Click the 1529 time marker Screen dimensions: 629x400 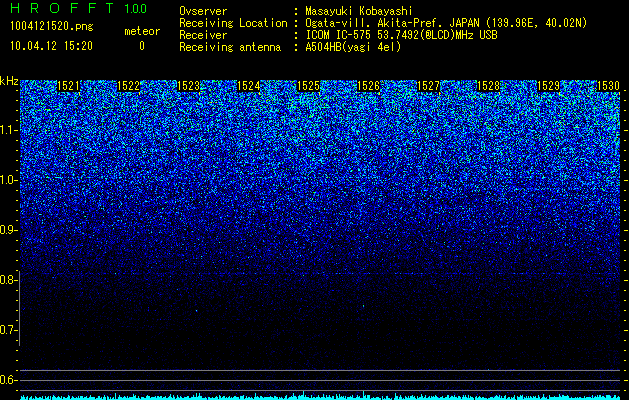pos(548,86)
